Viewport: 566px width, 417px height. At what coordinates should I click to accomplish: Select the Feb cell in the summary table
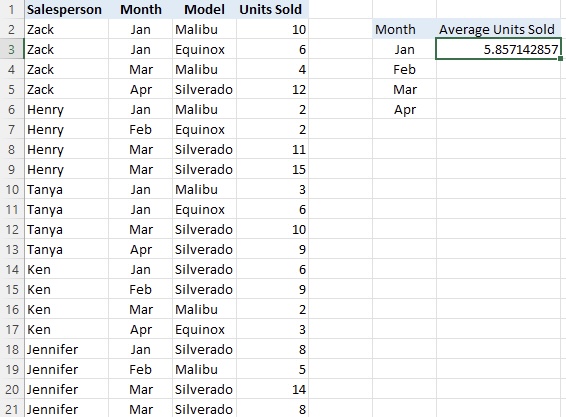point(404,69)
